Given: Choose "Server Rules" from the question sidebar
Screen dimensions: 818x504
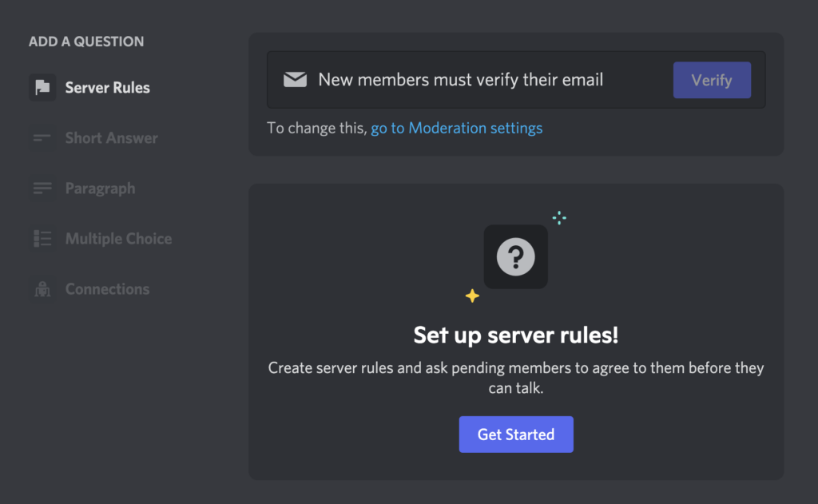Looking at the screenshot, I should (x=107, y=87).
